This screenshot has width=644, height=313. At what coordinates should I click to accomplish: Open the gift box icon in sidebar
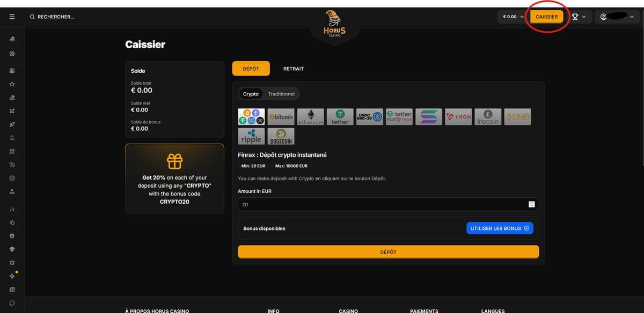pyautogui.click(x=12, y=236)
